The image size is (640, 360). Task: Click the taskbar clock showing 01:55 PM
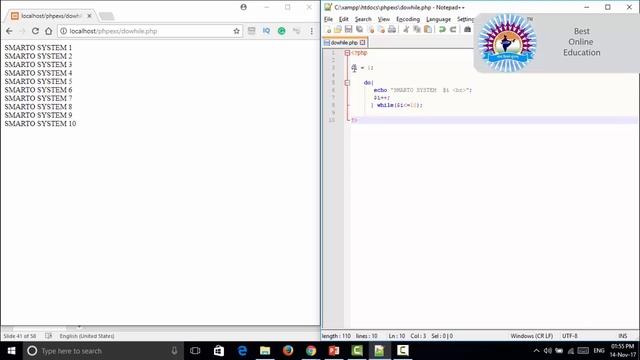click(x=622, y=351)
